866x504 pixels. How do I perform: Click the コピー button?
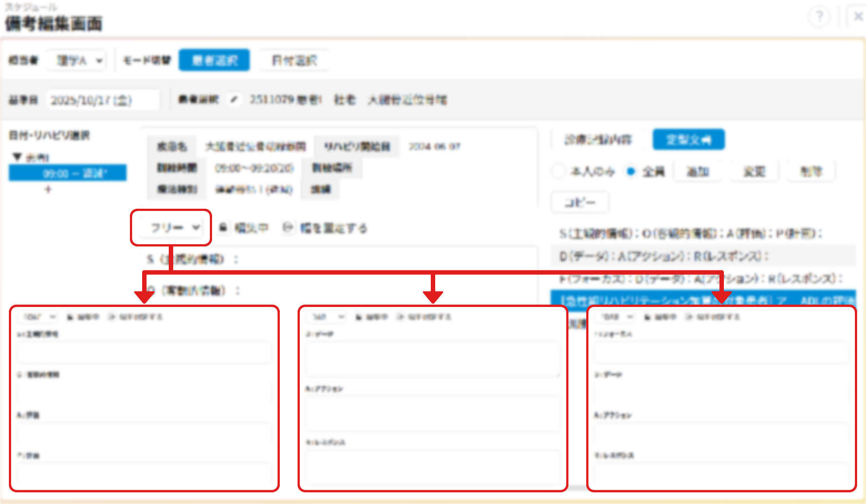580,203
